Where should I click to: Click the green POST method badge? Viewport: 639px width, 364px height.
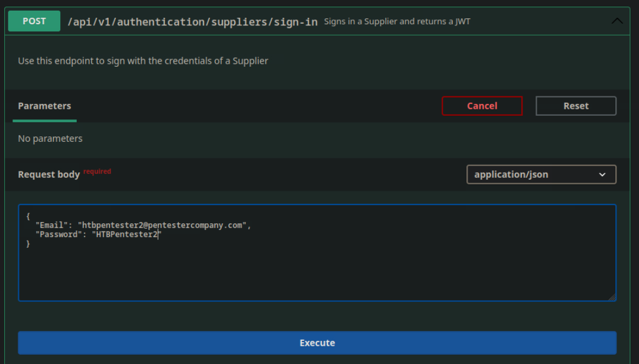(x=34, y=21)
